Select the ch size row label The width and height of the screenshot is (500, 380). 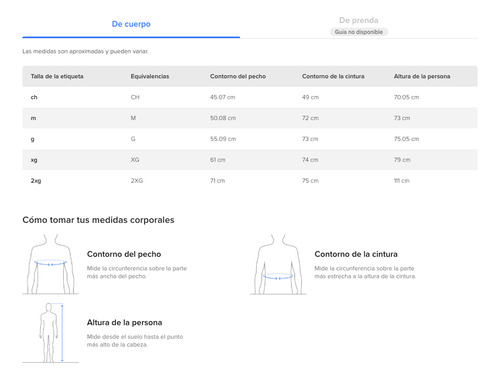tap(34, 97)
